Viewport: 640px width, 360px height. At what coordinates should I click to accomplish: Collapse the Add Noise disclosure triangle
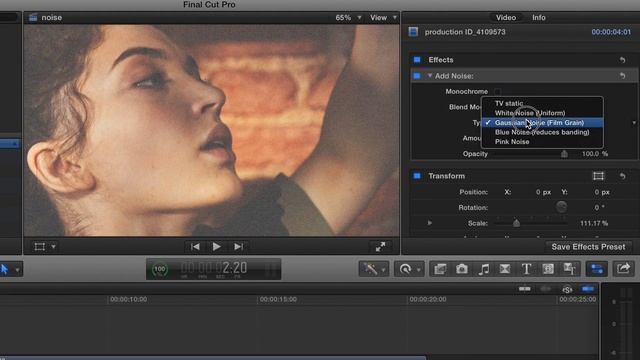pyautogui.click(x=429, y=76)
